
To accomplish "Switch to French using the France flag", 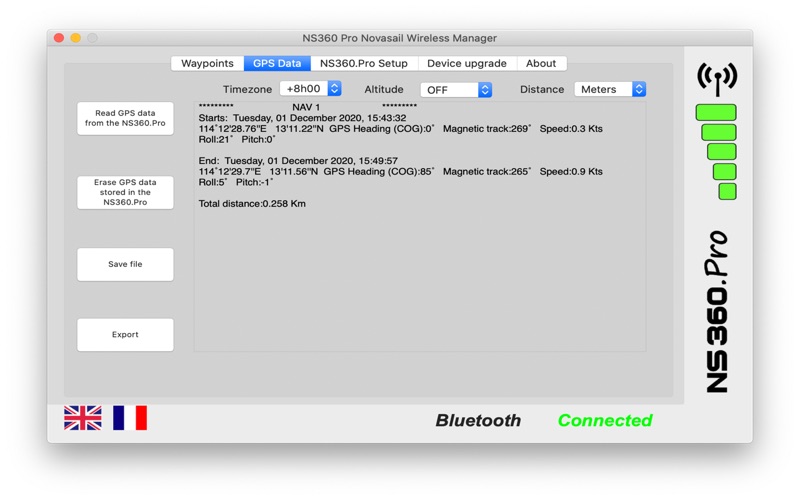I will pos(130,418).
